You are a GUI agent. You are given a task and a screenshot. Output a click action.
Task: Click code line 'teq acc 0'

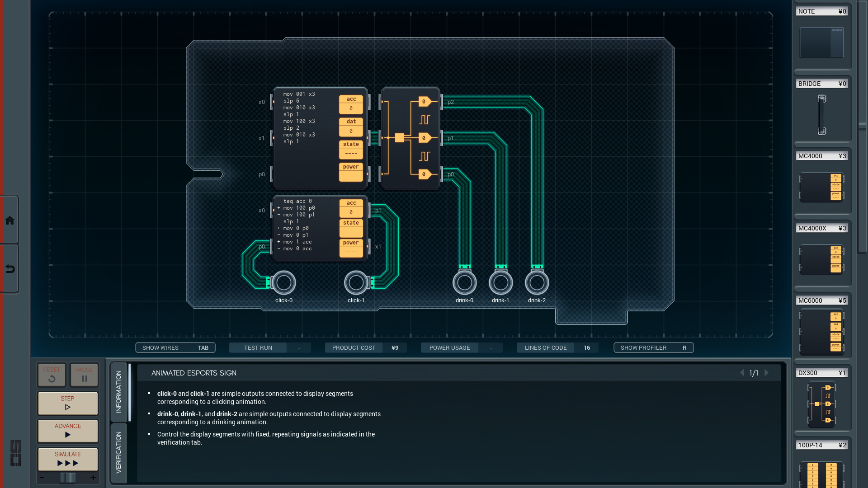(x=297, y=201)
